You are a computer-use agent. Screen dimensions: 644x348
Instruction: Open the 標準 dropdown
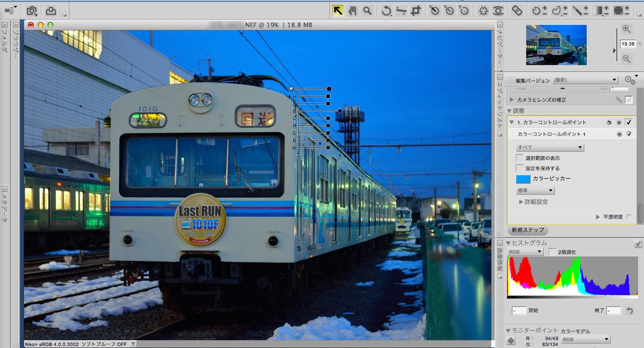[x=535, y=190]
